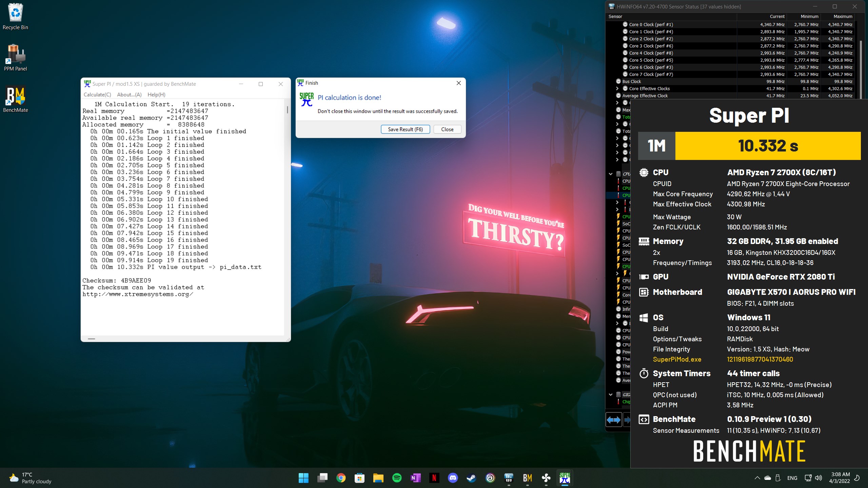Screen dimensions: 868x488
Task: Click the HWiNFO64 title bar icon
Action: (612, 6)
